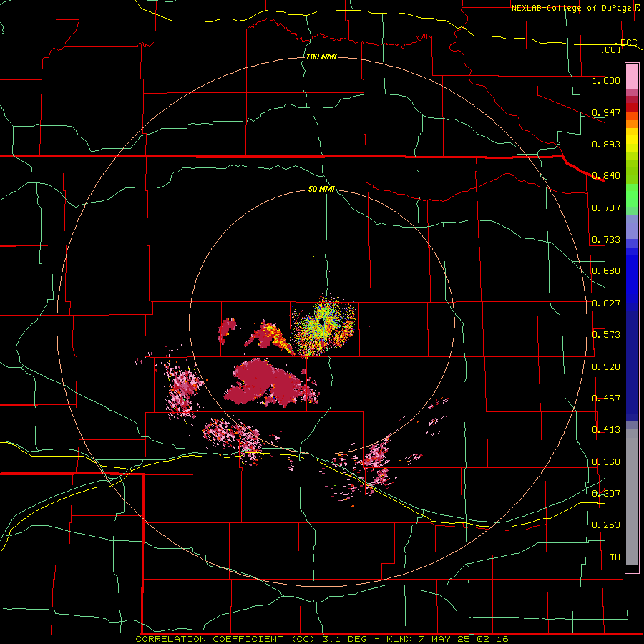The height and width of the screenshot is (644, 644).
Task: Click the 0.787 scale value
Action: coord(606,208)
